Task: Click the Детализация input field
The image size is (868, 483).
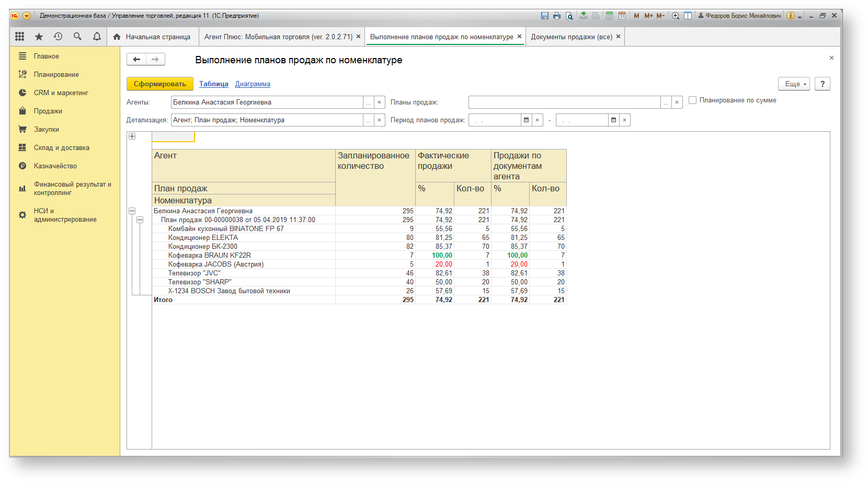Action: (267, 120)
